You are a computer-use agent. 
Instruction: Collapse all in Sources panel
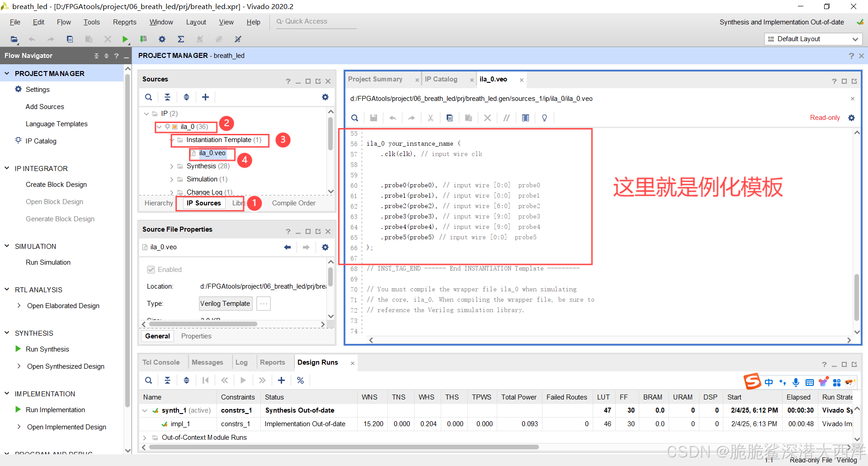(x=167, y=97)
